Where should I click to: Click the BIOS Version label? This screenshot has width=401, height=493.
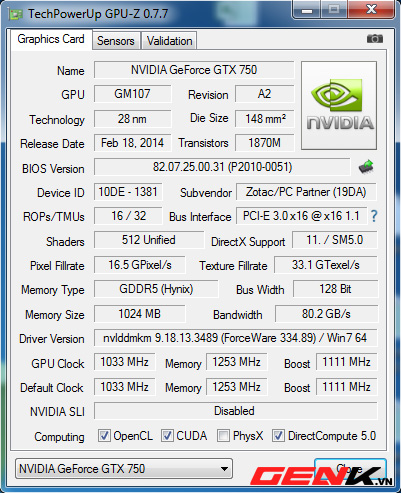point(53,169)
